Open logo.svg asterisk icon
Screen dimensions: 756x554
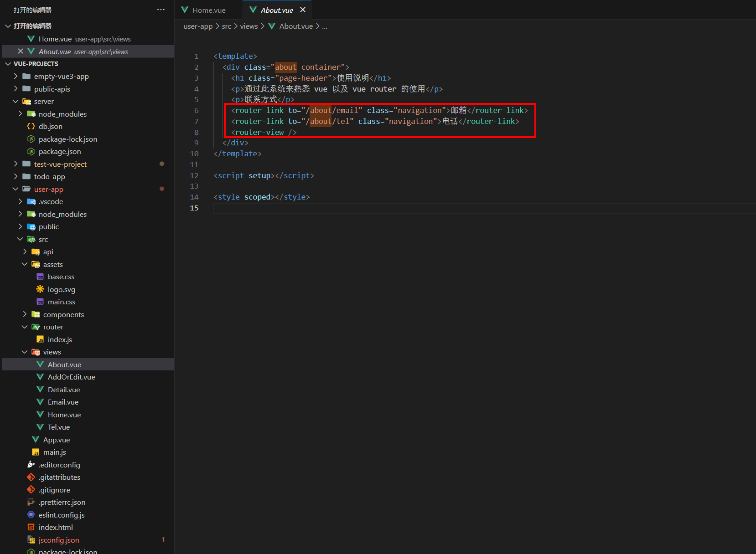point(40,289)
